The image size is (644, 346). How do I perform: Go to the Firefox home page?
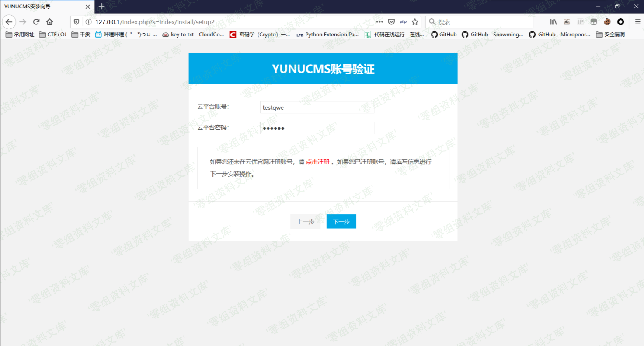coord(49,22)
